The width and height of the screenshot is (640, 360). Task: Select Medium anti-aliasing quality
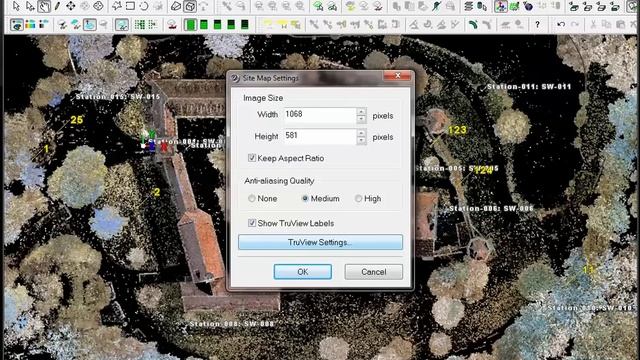pyautogui.click(x=305, y=198)
